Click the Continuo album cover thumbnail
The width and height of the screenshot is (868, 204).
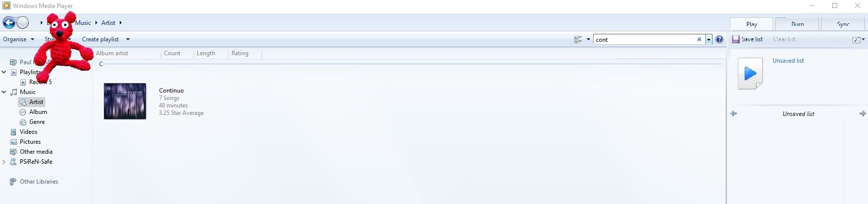(x=125, y=101)
